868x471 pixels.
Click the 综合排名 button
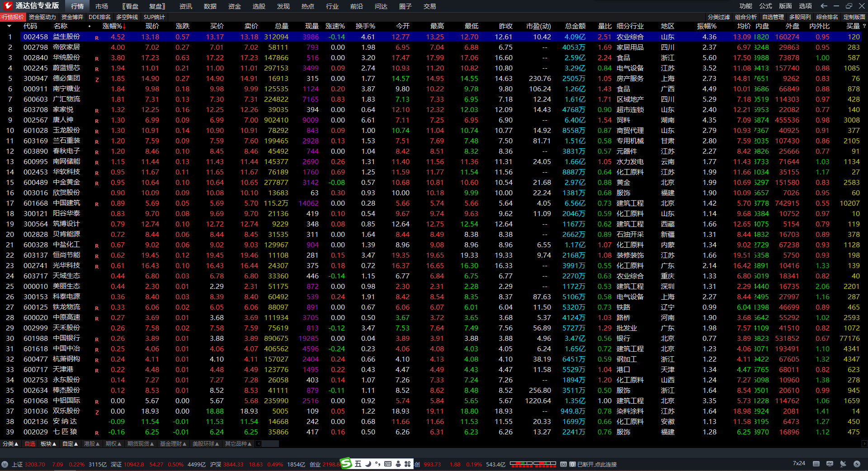click(x=827, y=17)
